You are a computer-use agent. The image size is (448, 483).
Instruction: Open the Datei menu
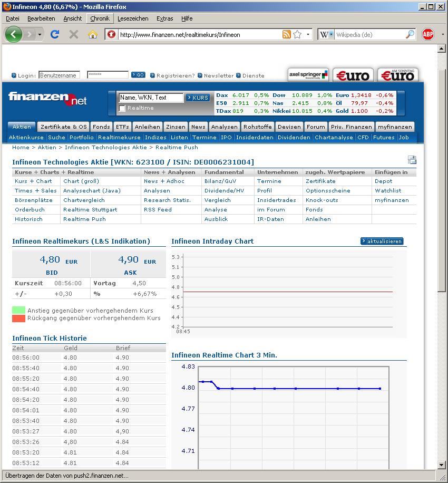(x=13, y=18)
